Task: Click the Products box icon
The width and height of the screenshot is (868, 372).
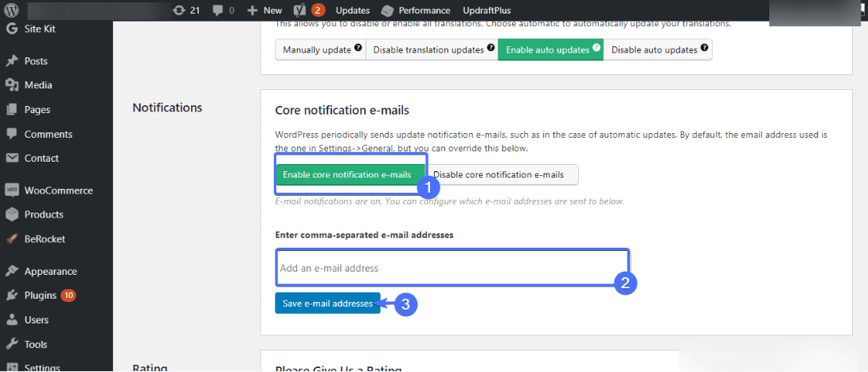Action: click(11, 214)
